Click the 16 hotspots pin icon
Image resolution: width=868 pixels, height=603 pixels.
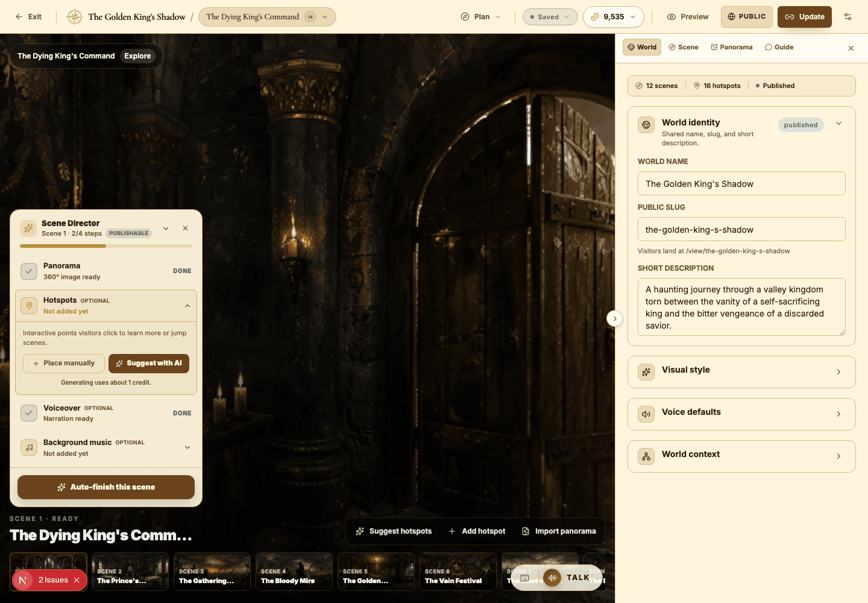pyautogui.click(x=697, y=86)
